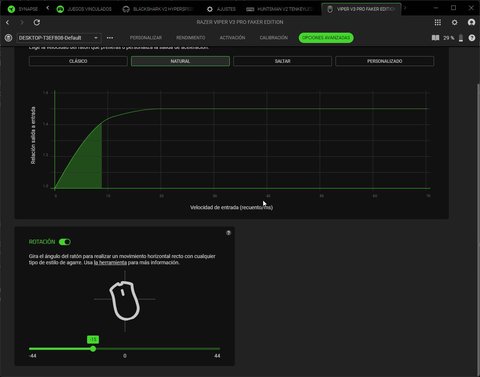
Task: Open settings via the gear icon
Action: click(455, 22)
